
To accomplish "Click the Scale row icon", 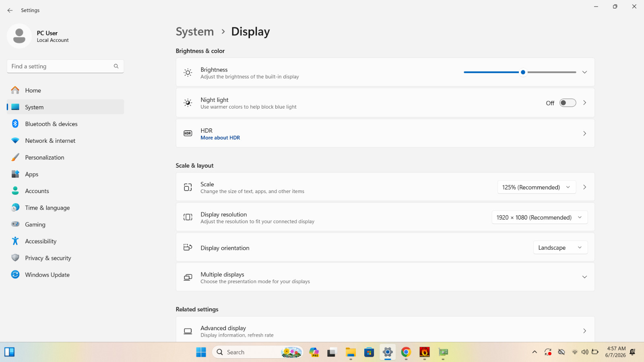I will [188, 187].
